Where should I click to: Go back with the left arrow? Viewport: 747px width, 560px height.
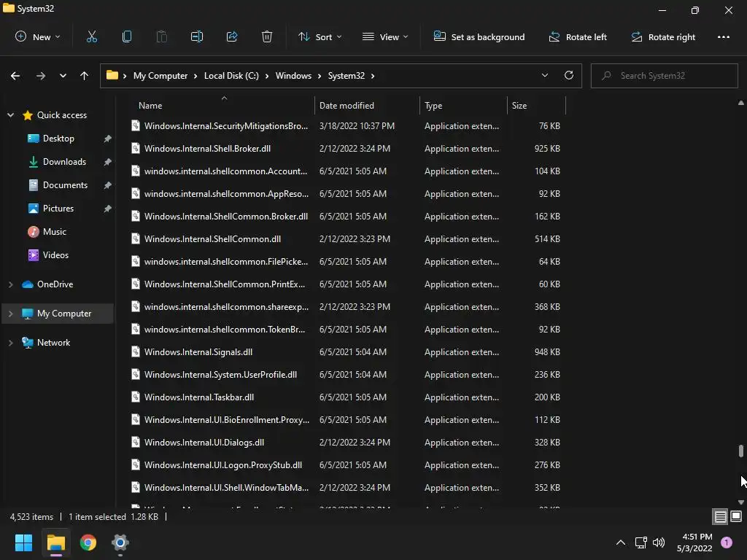pos(15,76)
